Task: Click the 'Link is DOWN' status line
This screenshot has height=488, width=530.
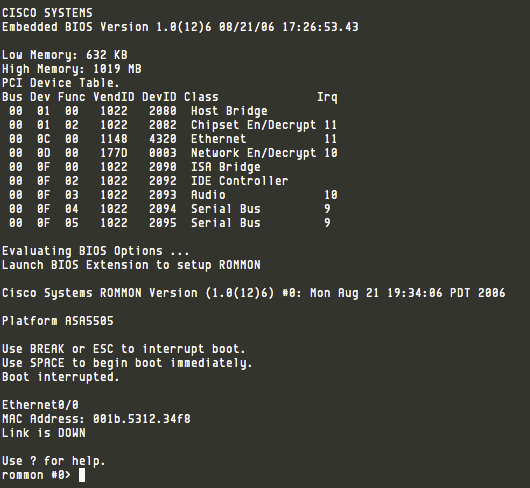Action: click(x=44, y=433)
